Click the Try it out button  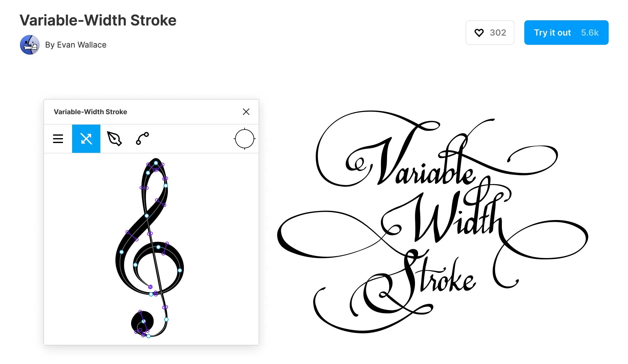coord(566,33)
